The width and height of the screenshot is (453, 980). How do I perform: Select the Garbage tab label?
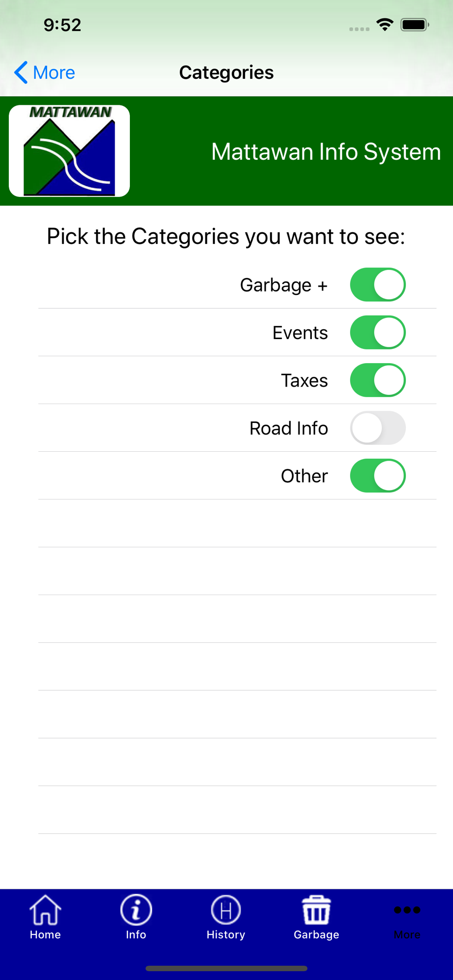(316, 935)
